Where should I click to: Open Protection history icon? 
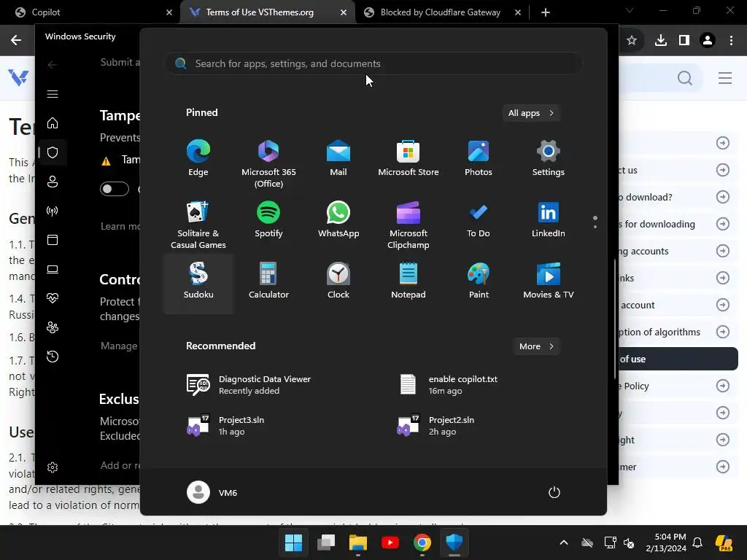point(53,357)
